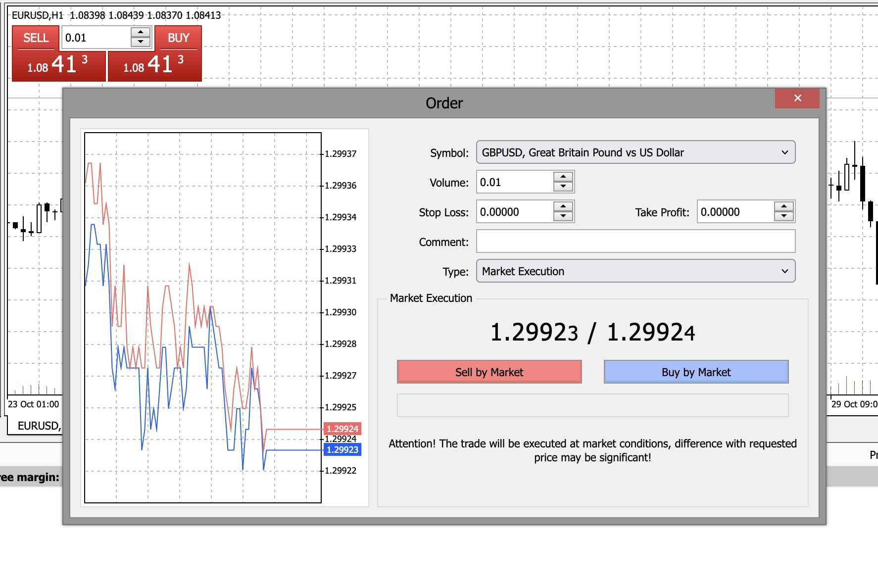This screenshot has width=878, height=588.
Task: Increase Volume with the up arrow
Action: (563, 177)
